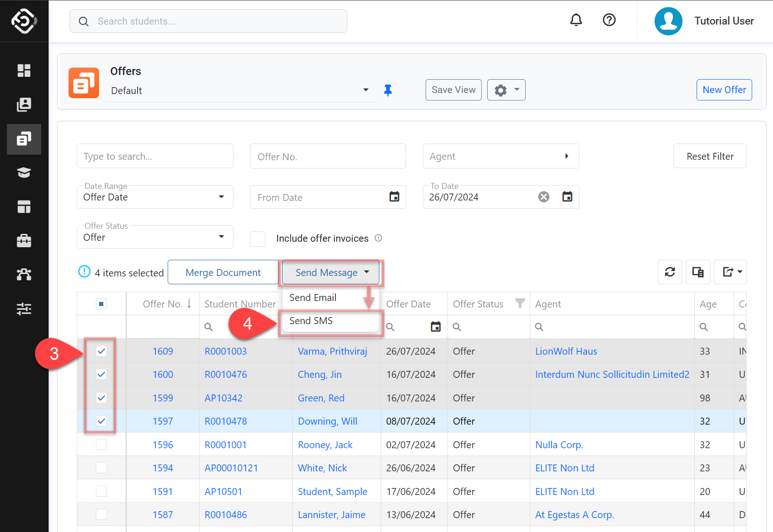Uncheck the checkbox for offer 1599
773x532 pixels.
[101, 398]
